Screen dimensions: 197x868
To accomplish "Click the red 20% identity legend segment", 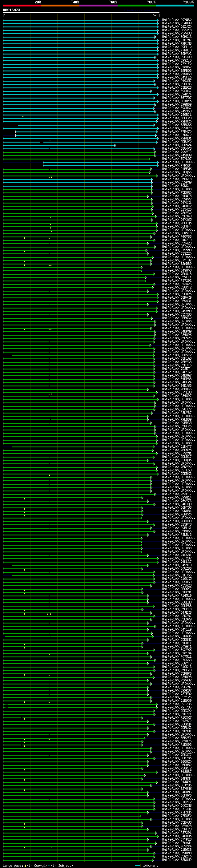I will point(22,6).
